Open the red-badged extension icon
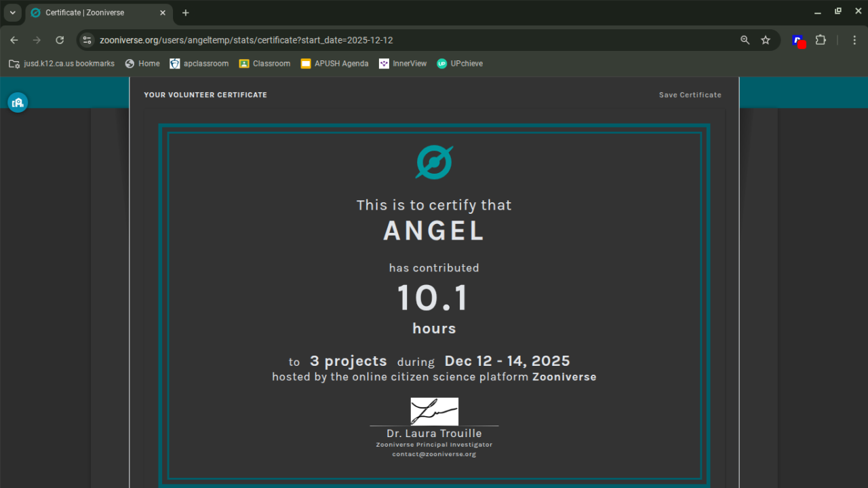868x488 pixels. pyautogui.click(x=799, y=41)
